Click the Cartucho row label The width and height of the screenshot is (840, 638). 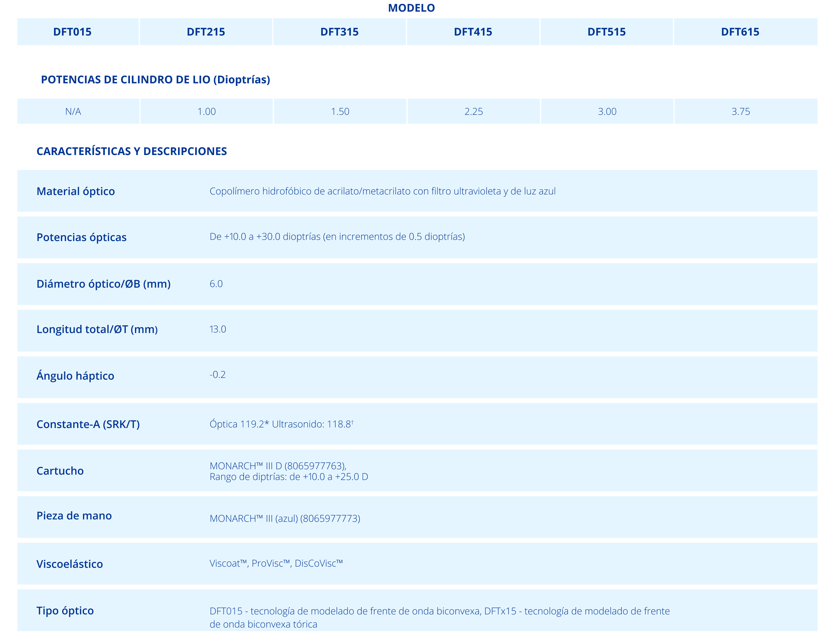(60, 471)
